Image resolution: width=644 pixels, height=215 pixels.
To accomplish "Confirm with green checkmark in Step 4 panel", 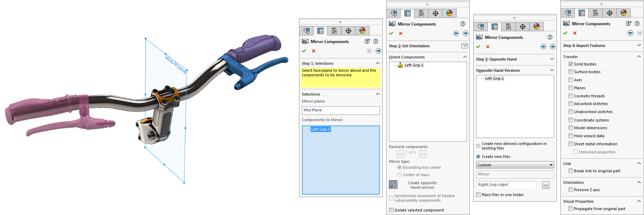I will pos(565,33).
